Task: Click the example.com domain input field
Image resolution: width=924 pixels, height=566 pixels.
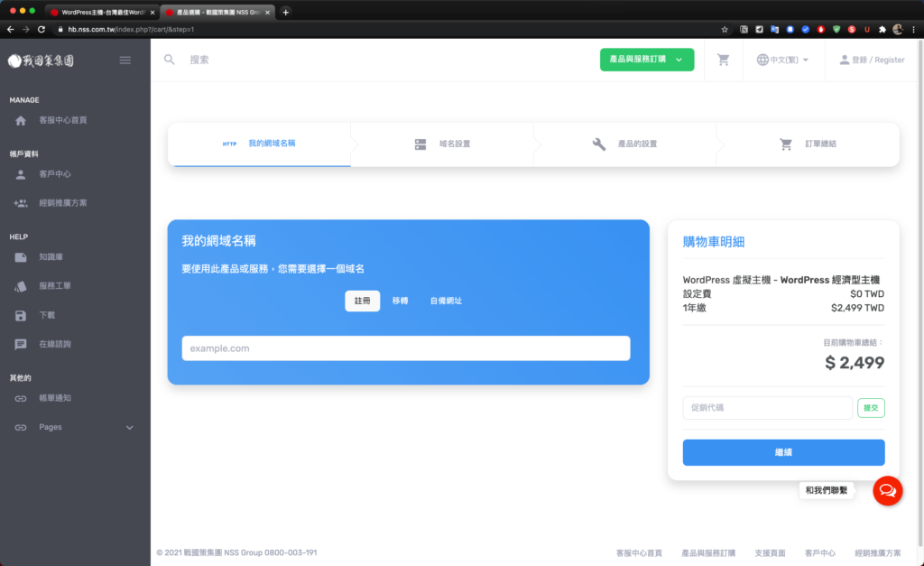Action: [406, 348]
